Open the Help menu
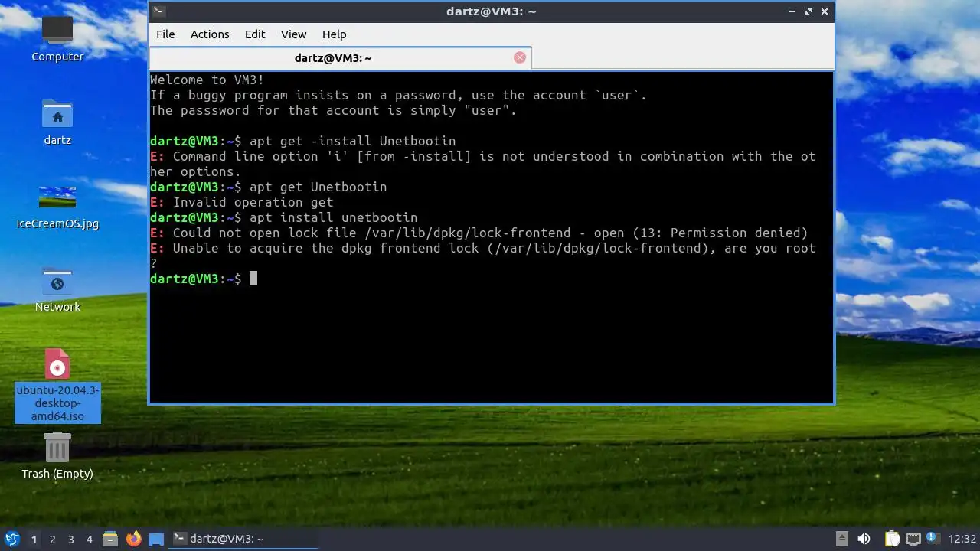The image size is (980, 551). click(x=334, y=34)
